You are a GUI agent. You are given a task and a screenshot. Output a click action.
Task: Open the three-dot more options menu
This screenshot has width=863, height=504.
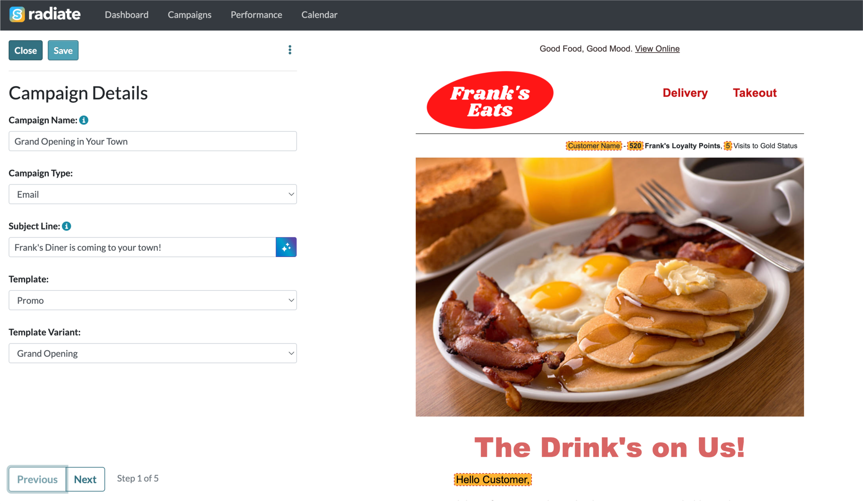[x=290, y=50]
